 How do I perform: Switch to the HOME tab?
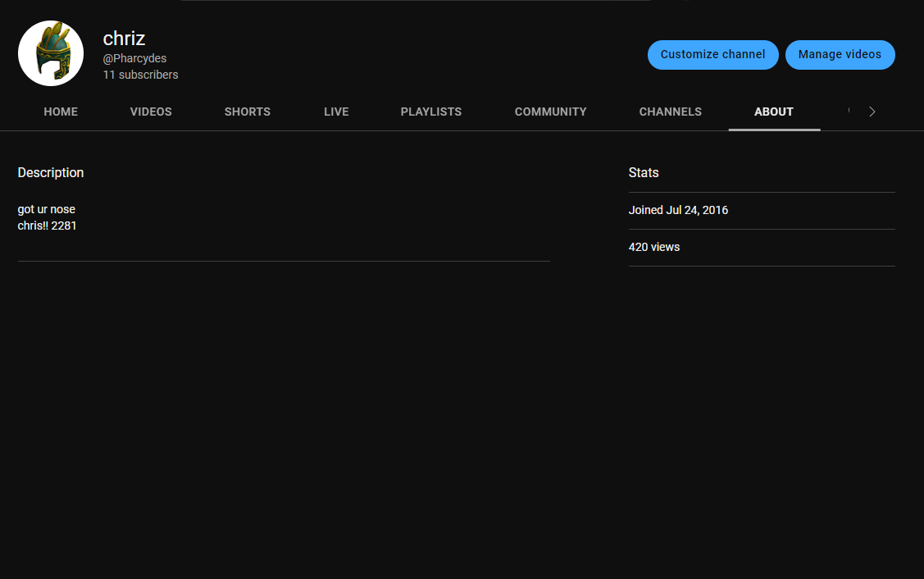(x=61, y=112)
